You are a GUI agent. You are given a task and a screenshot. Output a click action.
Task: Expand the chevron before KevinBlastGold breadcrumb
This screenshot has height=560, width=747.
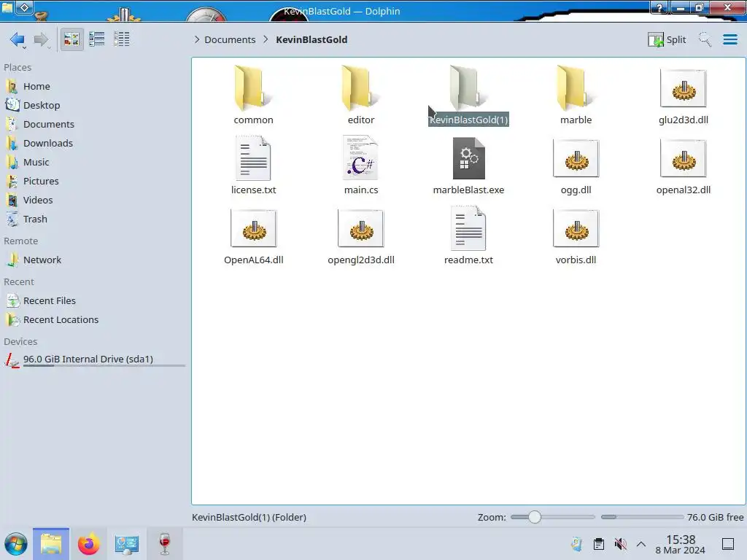pyautogui.click(x=266, y=39)
